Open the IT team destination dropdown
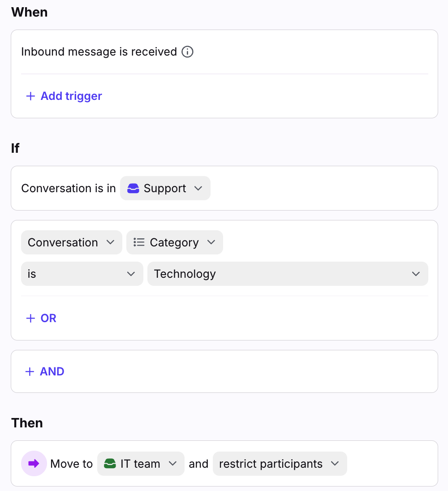Screen dimensions: 448x491 [x=141, y=464]
